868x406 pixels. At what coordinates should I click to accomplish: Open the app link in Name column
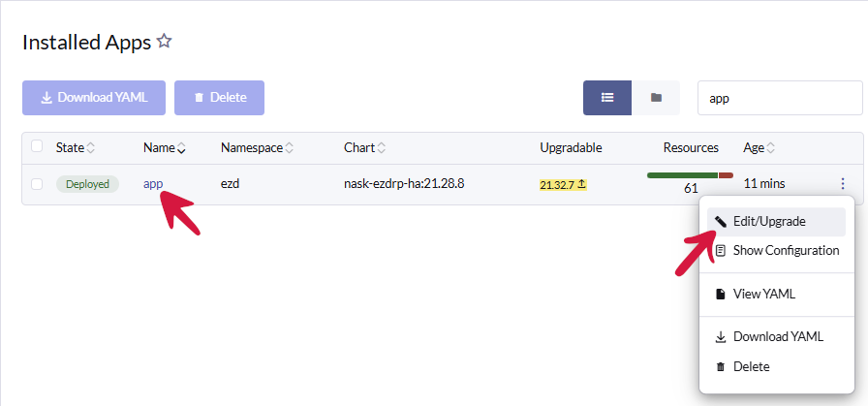(x=152, y=184)
